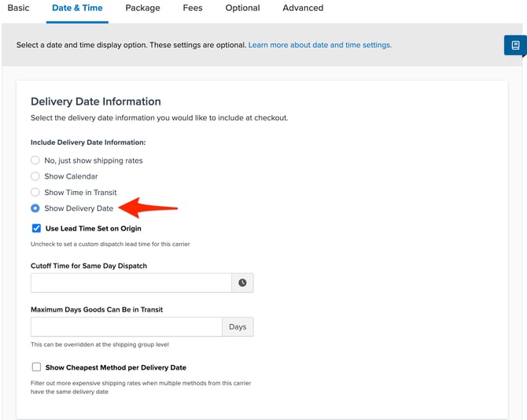The height and width of the screenshot is (420, 527).
Task: Click the Cutoff Time for Same Day Dispatch field
Action: pyautogui.click(x=131, y=283)
